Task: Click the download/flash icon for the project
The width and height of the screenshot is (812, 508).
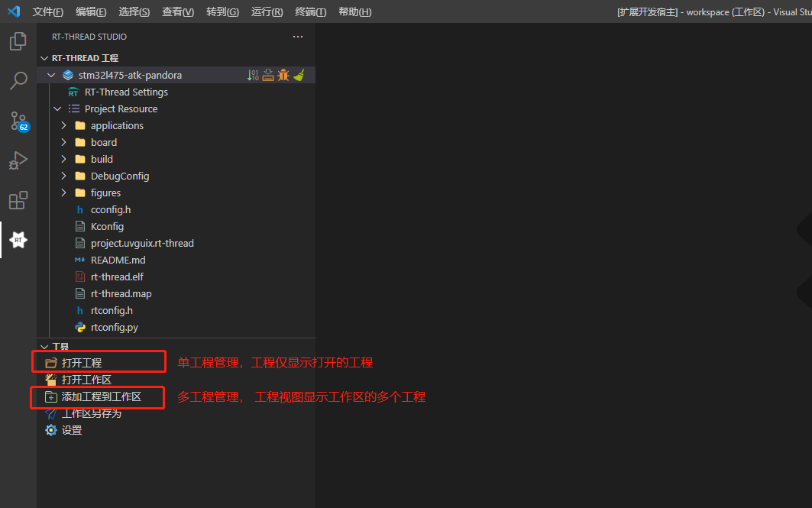Action: click(268, 75)
